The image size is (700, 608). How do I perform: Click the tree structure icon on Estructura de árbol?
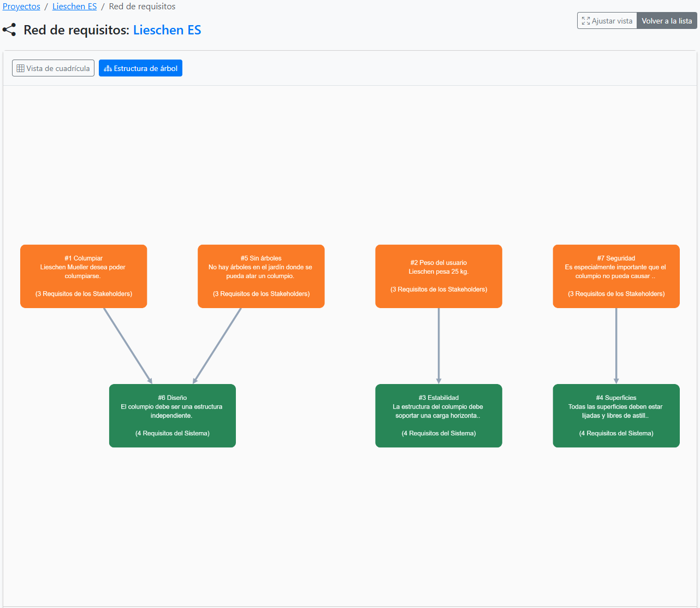[x=108, y=68]
